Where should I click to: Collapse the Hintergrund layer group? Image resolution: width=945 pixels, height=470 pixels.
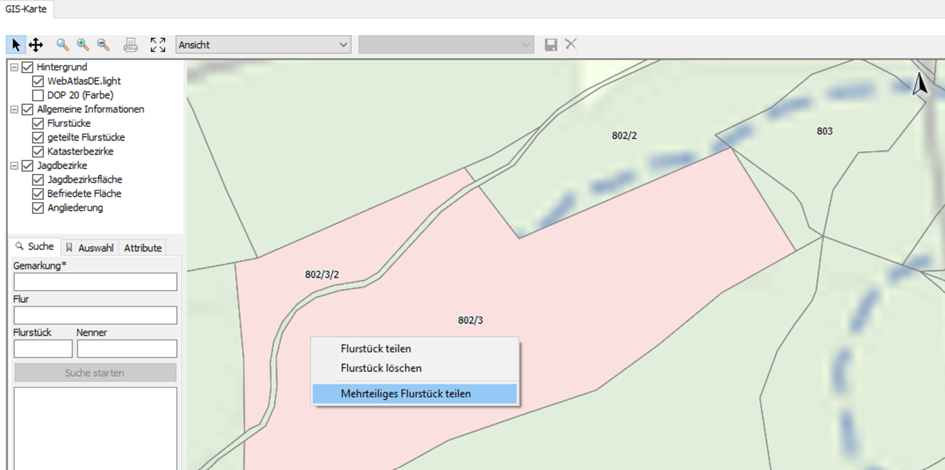pyautogui.click(x=14, y=67)
